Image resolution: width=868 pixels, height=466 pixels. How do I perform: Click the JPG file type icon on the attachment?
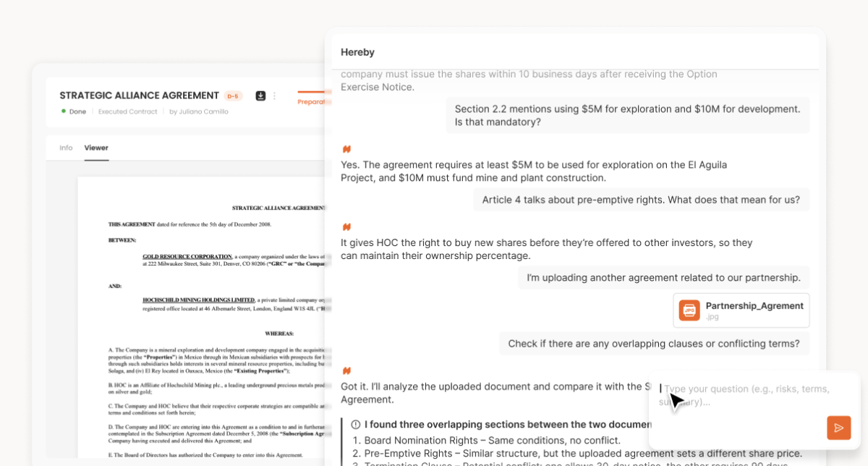[x=689, y=310]
